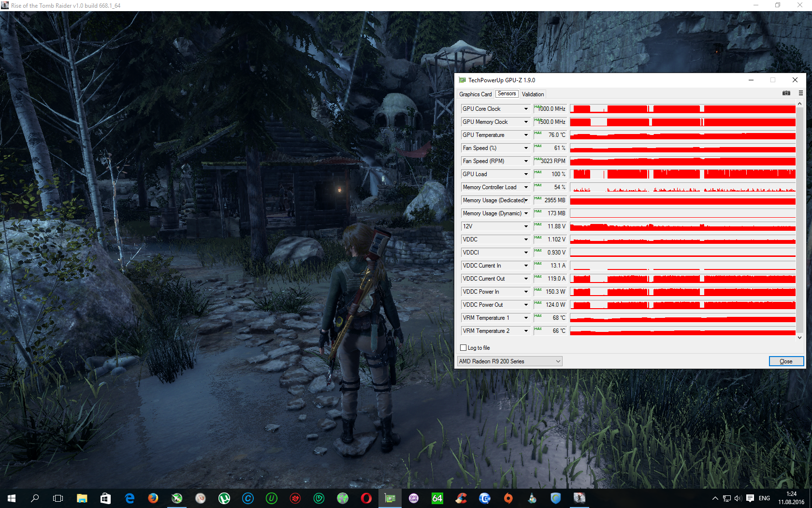
Task: Take a GPU-Z screenshot with the camera icon
Action: (x=786, y=93)
